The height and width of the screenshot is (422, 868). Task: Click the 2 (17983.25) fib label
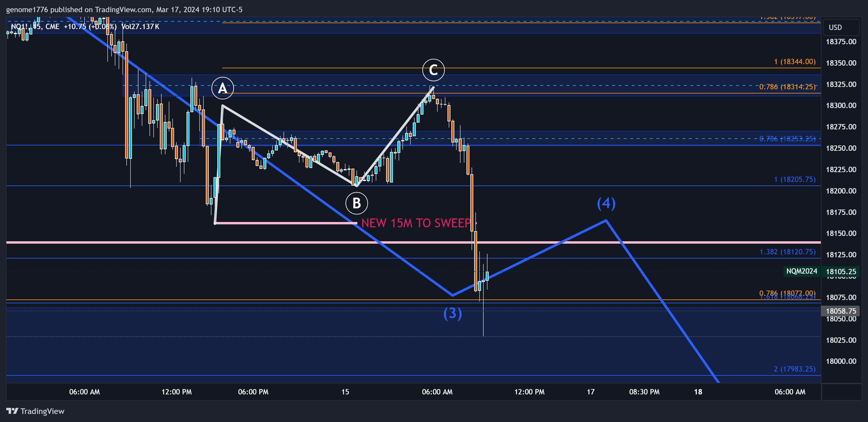(x=794, y=369)
